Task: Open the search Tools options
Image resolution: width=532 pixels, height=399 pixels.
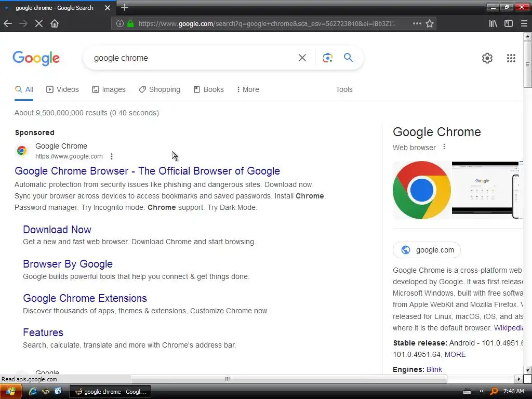Action: coord(344,89)
